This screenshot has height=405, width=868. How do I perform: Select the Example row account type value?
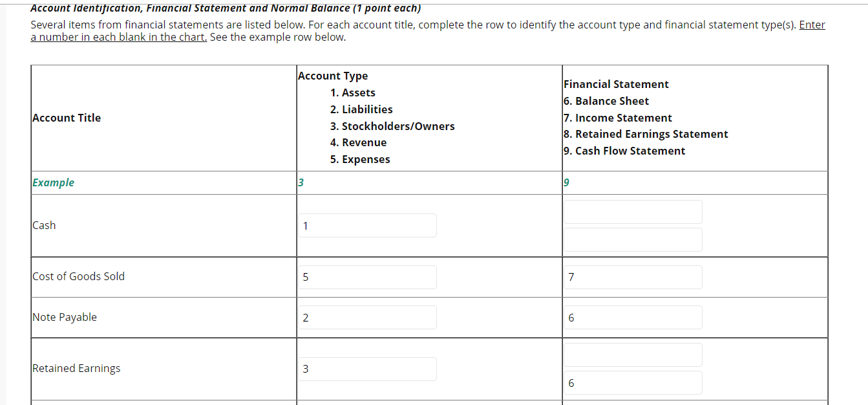[299, 182]
